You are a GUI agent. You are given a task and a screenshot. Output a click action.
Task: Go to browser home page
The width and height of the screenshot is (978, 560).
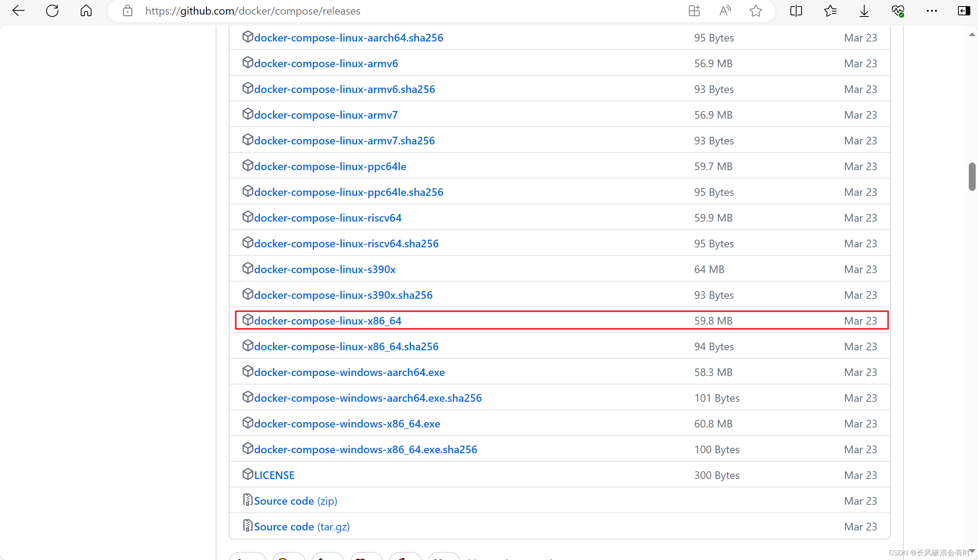click(86, 11)
